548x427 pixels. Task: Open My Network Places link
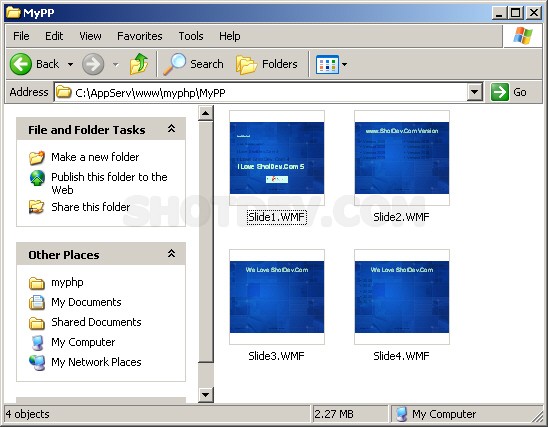pyautogui.click(x=96, y=362)
